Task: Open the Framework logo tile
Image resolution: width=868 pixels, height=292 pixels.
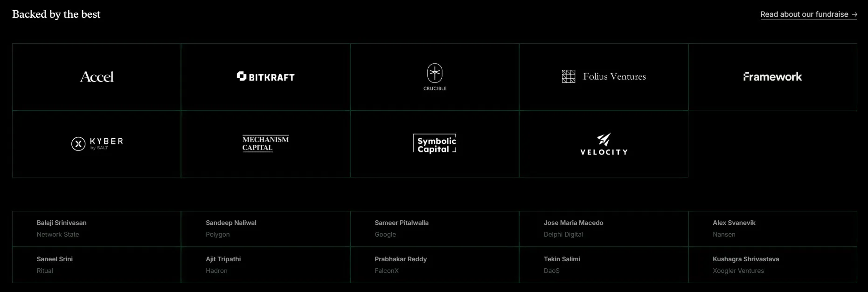Action: [772, 77]
